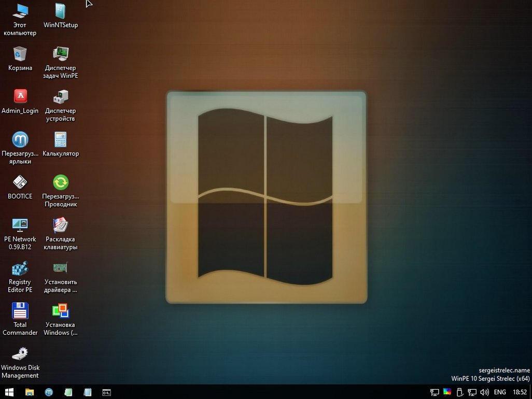Screen dimensions: 532x399
Task: Open the Раскладка клавиатуры shortcut
Action: 61,225
